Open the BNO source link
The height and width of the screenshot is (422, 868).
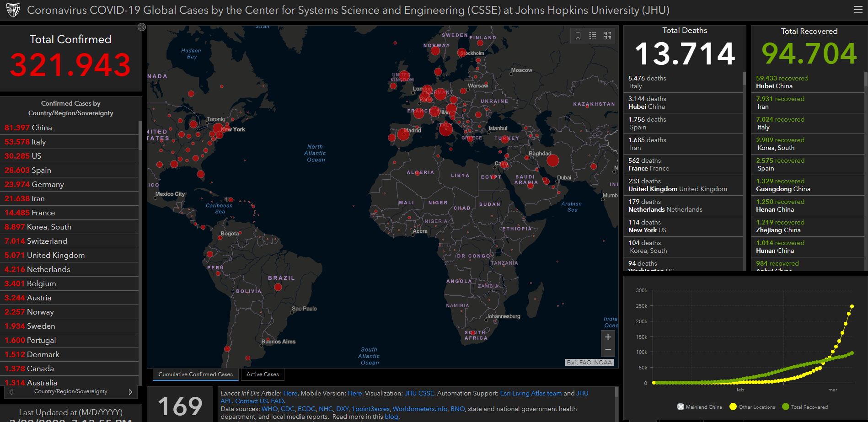[457, 409]
